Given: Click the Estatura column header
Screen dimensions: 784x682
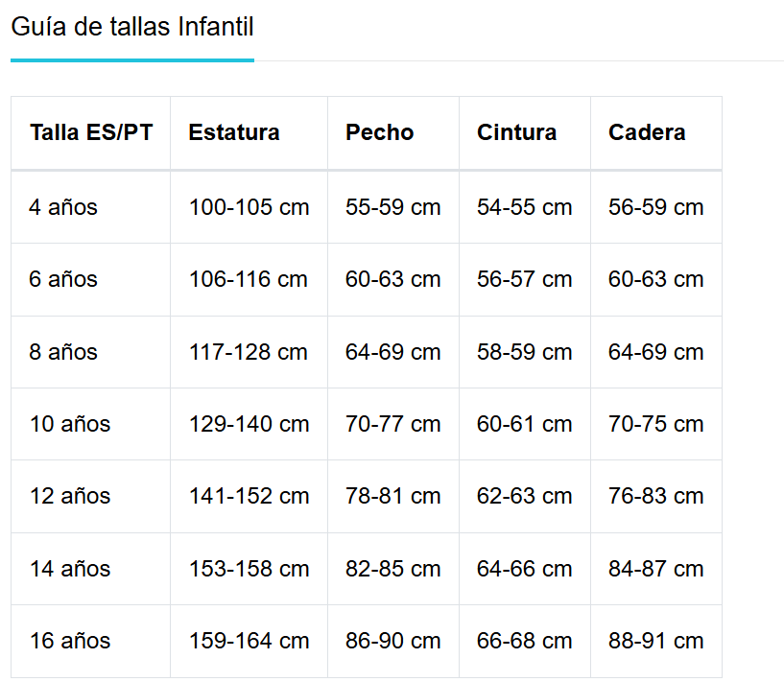Looking at the screenshot, I should coord(234,133).
